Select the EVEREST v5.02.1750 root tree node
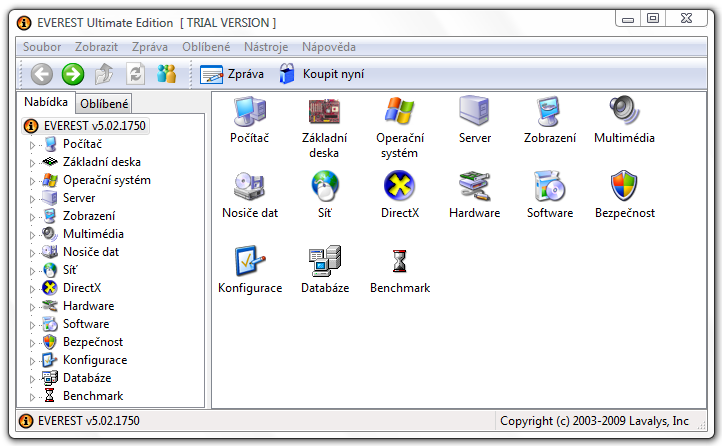 (86, 126)
